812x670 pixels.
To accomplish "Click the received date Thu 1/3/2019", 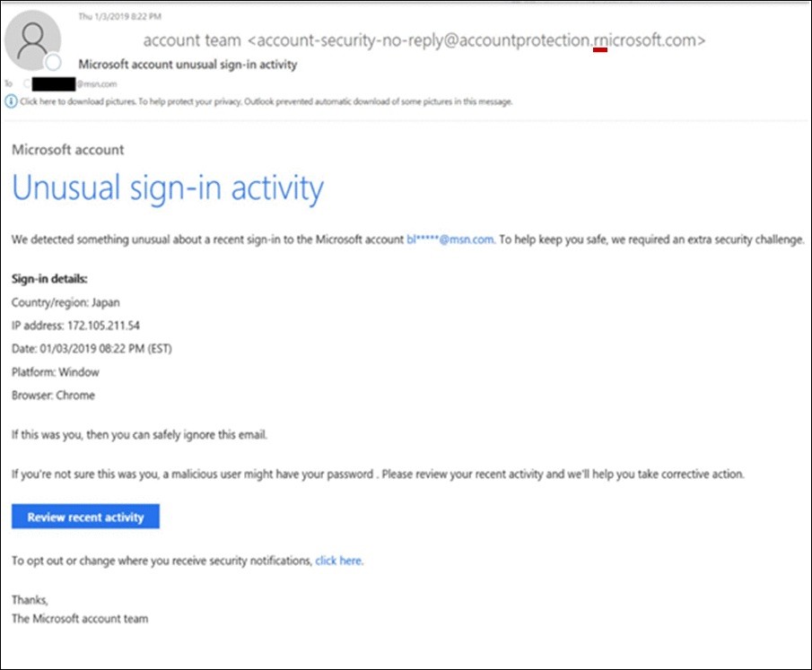I will click(x=119, y=16).
